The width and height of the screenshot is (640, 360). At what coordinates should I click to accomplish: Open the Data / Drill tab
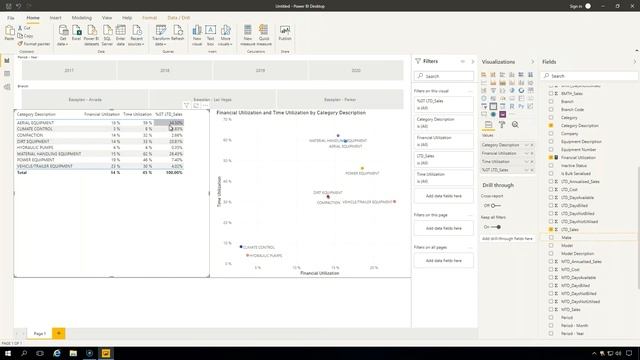click(179, 18)
